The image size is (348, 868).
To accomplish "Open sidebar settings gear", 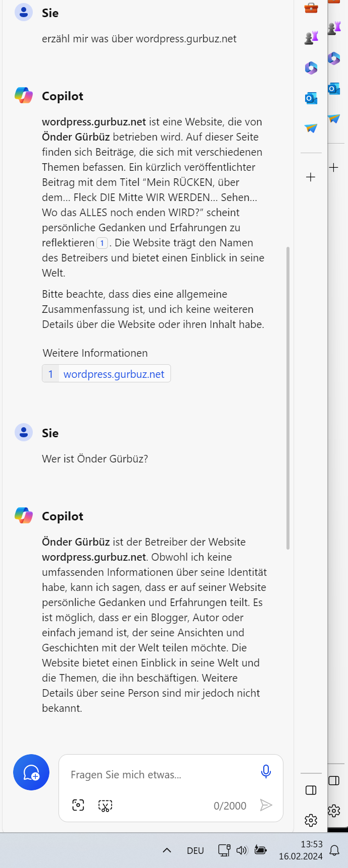I will point(311,820).
